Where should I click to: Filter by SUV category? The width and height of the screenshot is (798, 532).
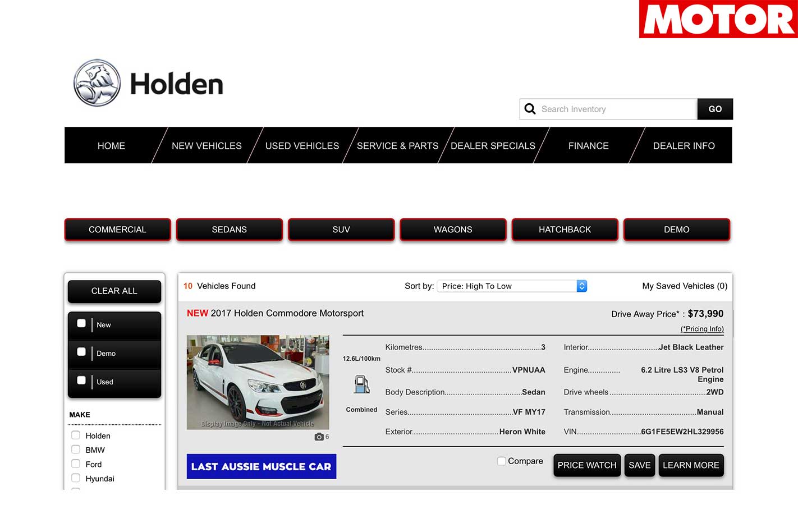point(341,230)
